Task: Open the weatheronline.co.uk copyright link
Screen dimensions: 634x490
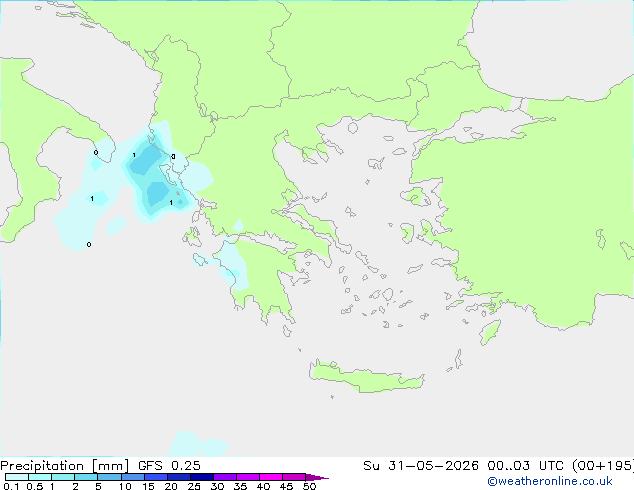Action: [x=550, y=481]
